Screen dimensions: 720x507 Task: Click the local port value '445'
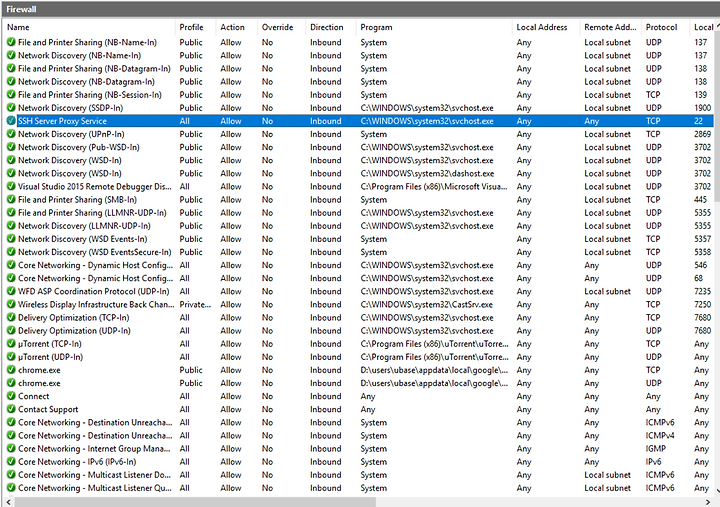[701, 200]
